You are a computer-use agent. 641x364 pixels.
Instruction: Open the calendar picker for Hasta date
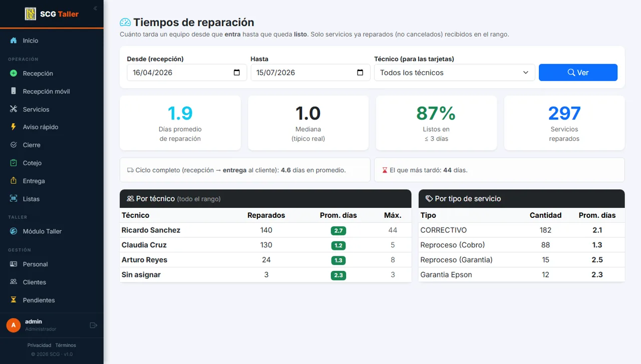(x=360, y=73)
